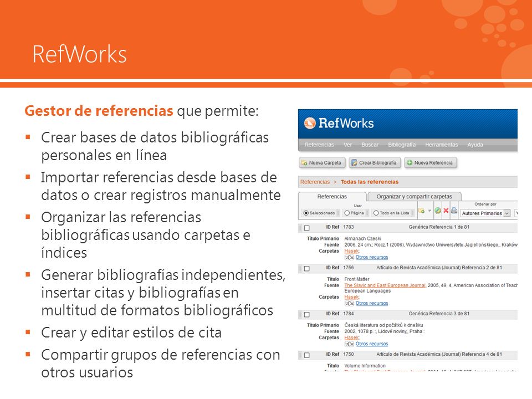Open the Bibliografía menu
Screen dimensions: 532x399
pyautogui.click(x=402, y=145)
